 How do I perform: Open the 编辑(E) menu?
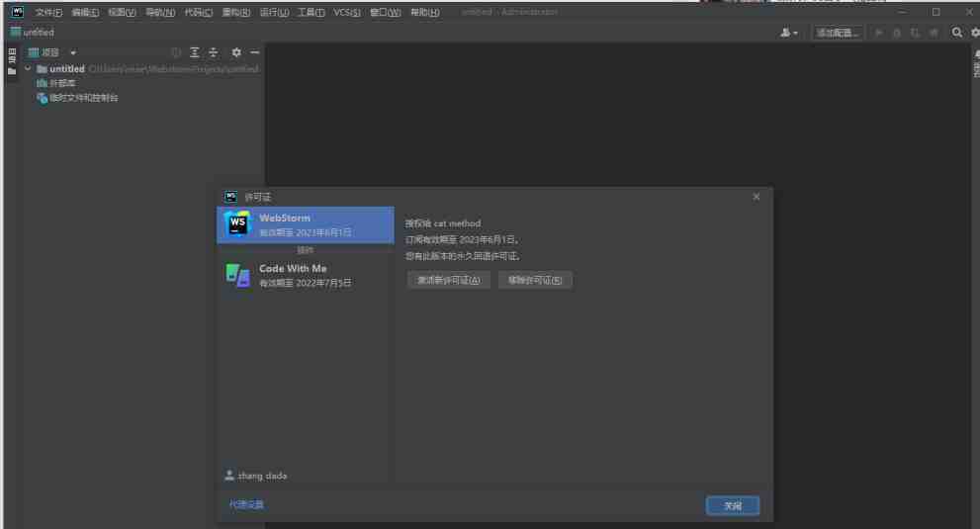[85, 13]
